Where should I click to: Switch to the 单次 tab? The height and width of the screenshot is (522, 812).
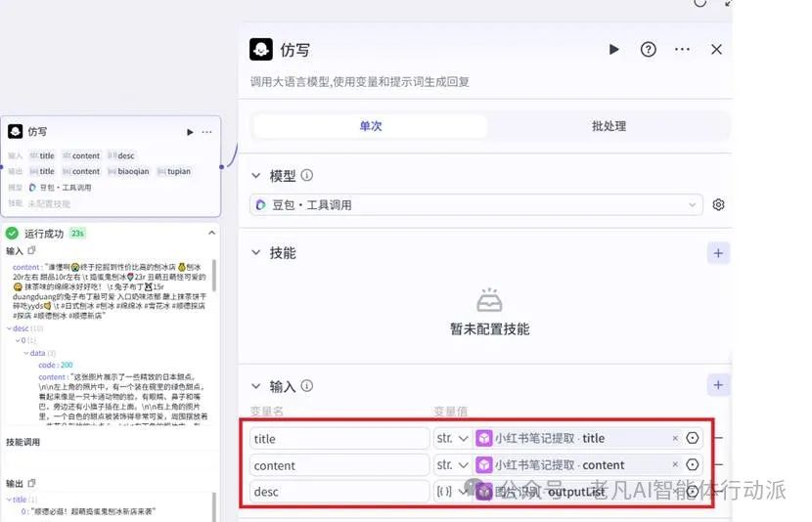click(x=370, y=126)
